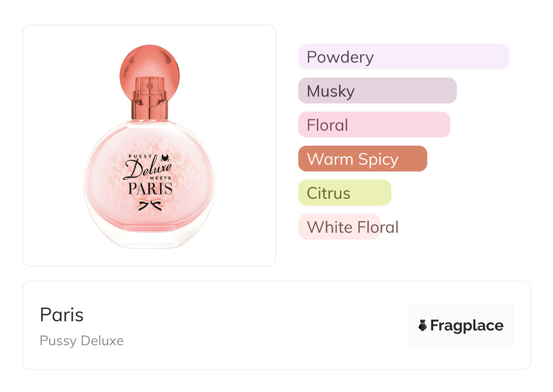Screen dimensions: 553x392
Task: Open the Pussy Deluxe brand link
Action: [x=82, y=341]
